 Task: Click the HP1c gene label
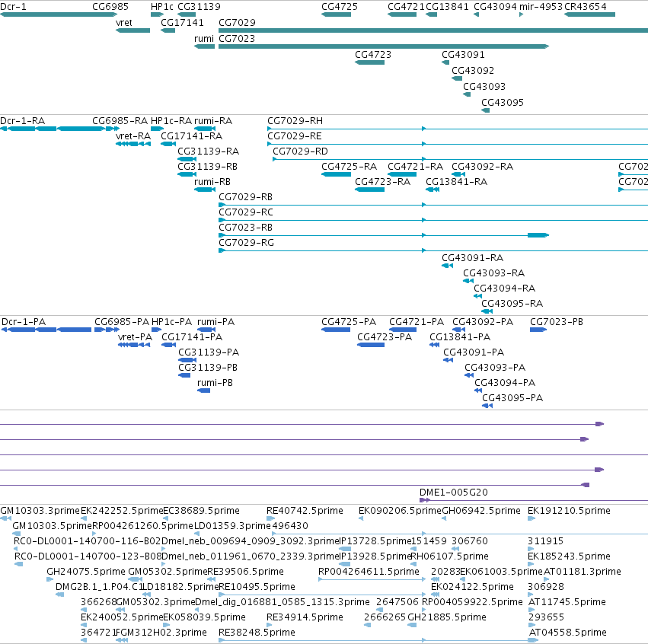point(162,7)
